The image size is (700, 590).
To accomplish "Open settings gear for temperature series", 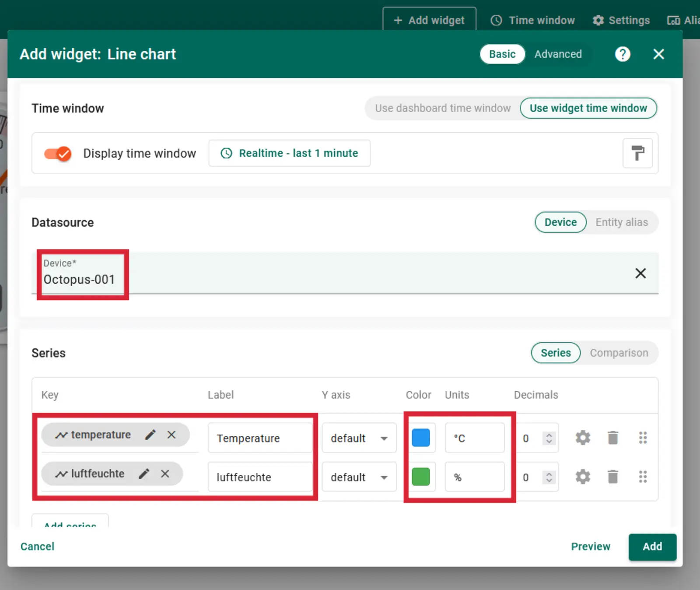I will (x=582, y=438).
